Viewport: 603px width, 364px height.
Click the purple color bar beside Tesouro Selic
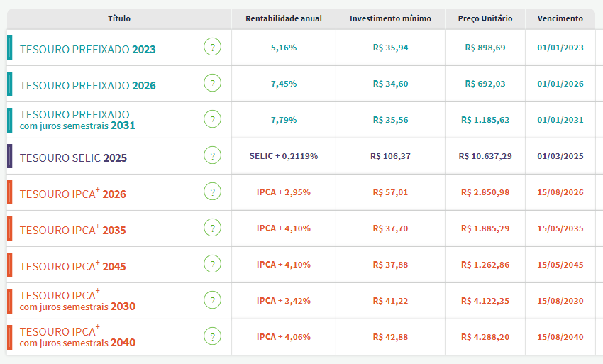coord(9,156)
